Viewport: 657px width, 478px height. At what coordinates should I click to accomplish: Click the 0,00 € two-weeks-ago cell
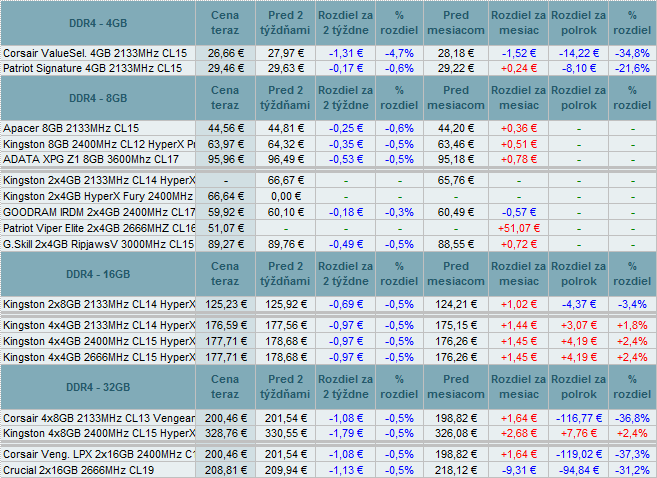tap(286, 196)
